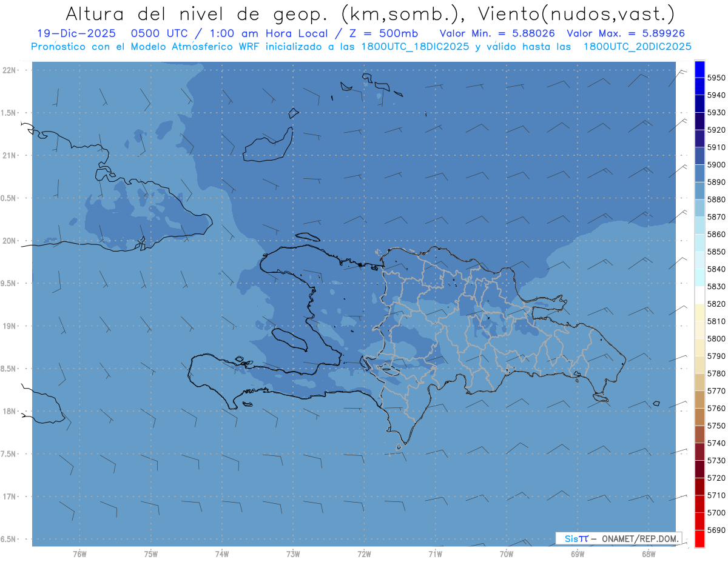Viewport: 728px width, 562px height.
Task: Click the pale yellow swatch between 5820 and 5810
Action: pyautogui.click(x=699, y=312)
